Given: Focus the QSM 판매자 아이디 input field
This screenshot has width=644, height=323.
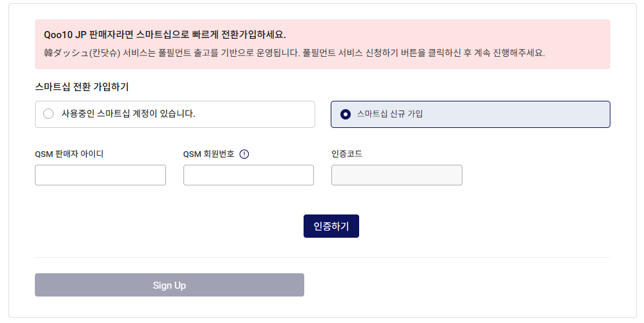Looking at the screenshot, I should click(100, 175).
